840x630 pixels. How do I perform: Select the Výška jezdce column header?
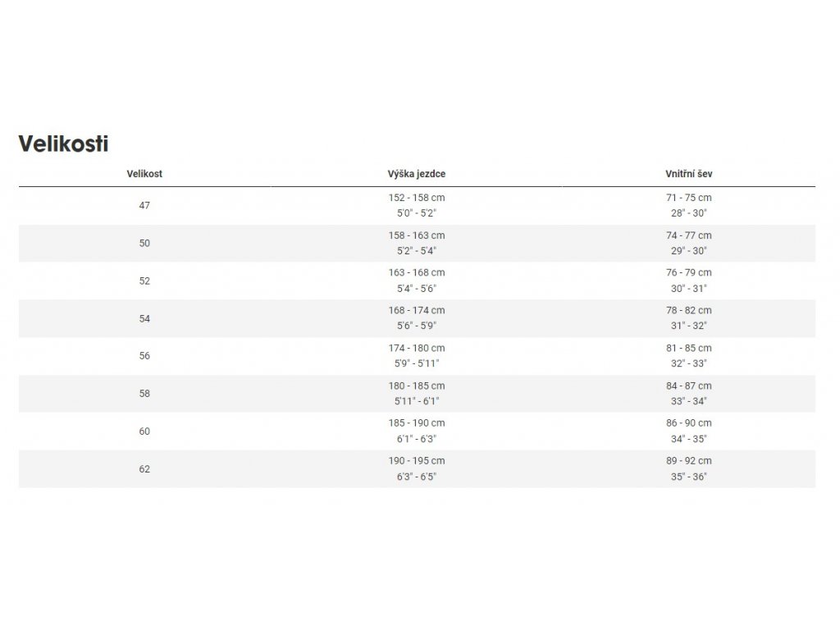416,174
